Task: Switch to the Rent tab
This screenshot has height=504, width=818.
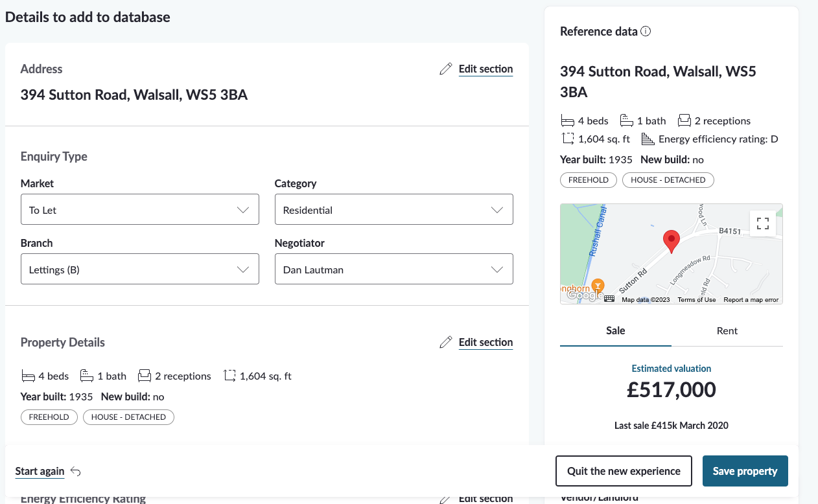Action: tap(727, 330)
